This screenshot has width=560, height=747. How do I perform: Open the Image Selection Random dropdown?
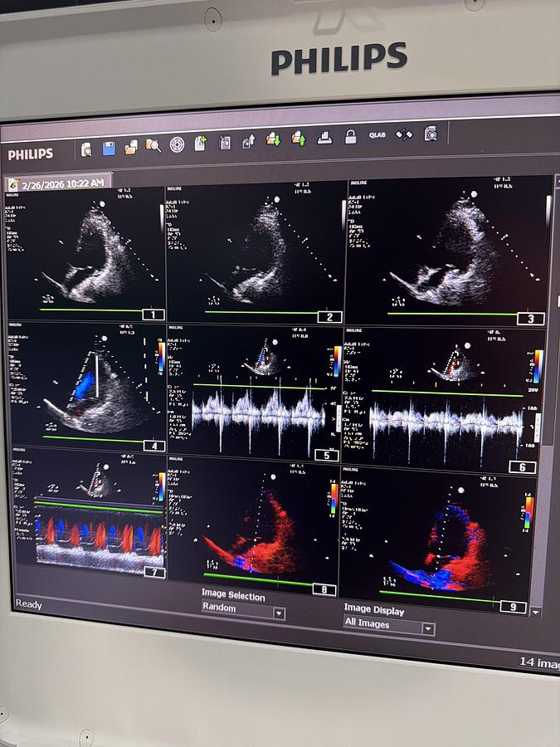(243, 610)
